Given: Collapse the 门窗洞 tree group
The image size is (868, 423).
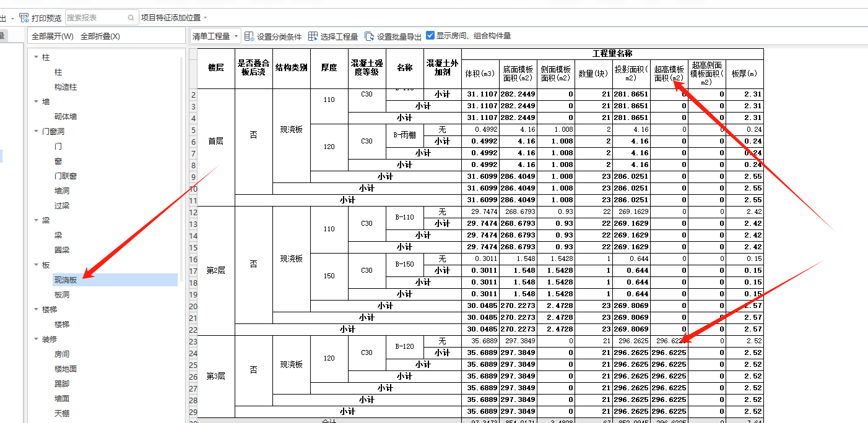Looking at the screenshot, I should tap(36, 131).
